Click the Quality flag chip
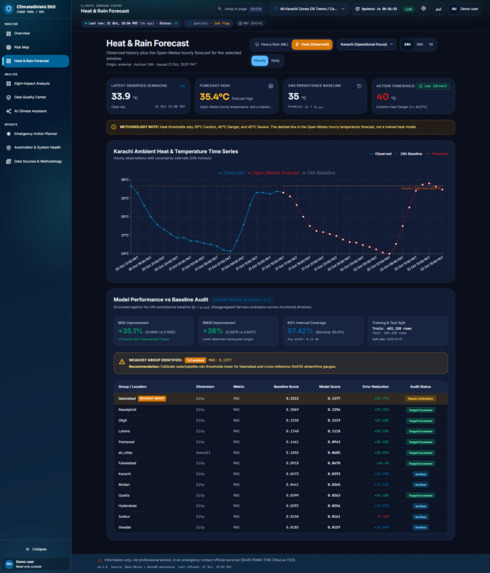Viewport: 490px width, 573px height. [209, 23]
